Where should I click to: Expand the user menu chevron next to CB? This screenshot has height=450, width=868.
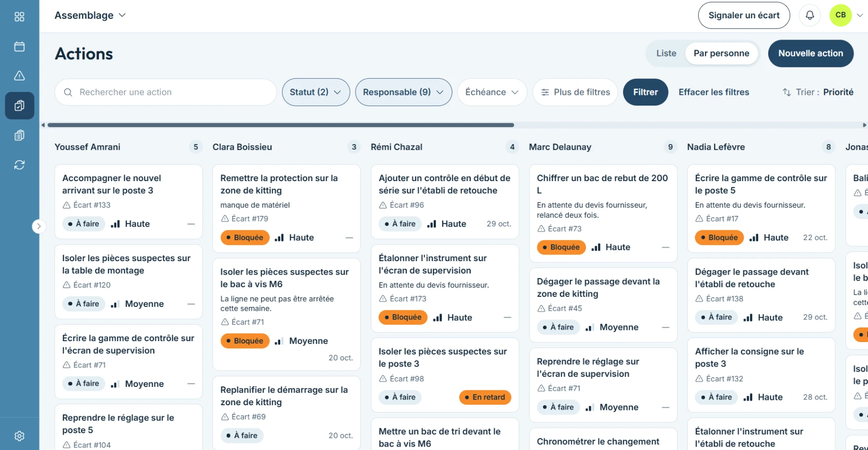859,15
